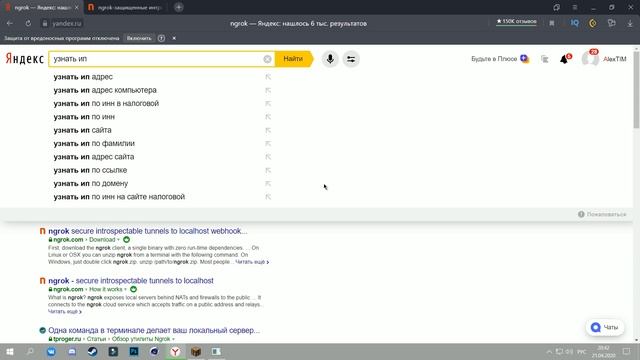This screenshot has width=640, height=360.
Task: Expand 'Читать ещё' in second ngrok result
Action: pyautogui.click(x=64, y=311)
